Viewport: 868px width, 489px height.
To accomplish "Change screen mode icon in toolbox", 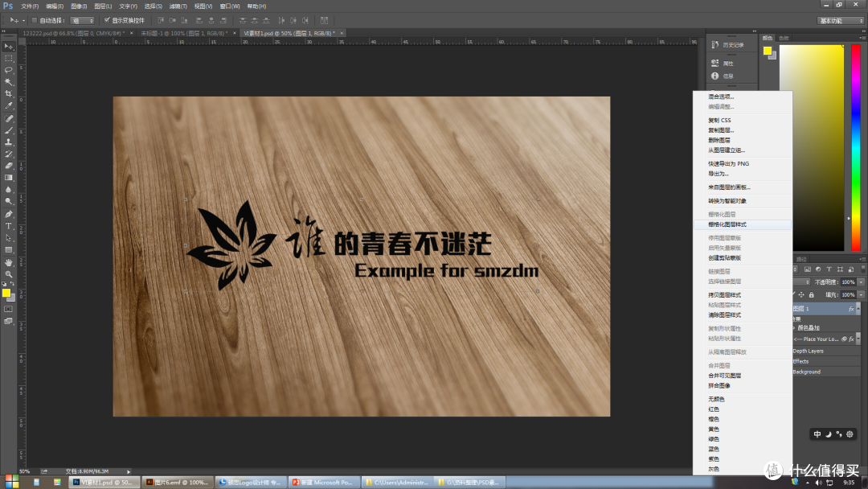I will [8, 321].
